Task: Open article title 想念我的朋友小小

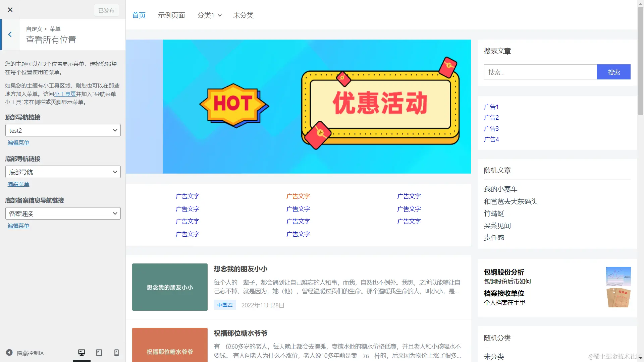Action: [240, 269]
